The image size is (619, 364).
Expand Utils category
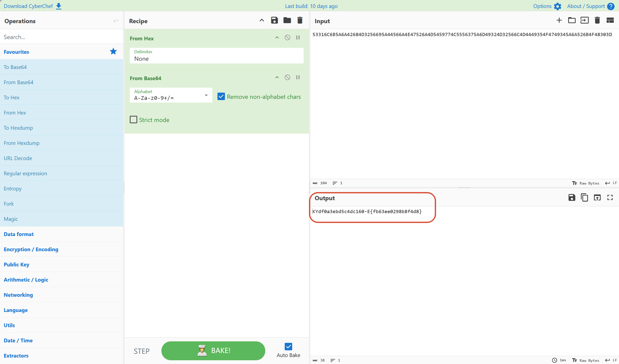pyautogui.click(x=62, y=325)
